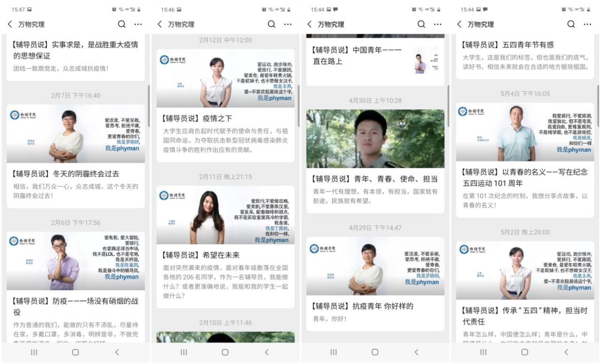Open the three-dot menu on the rightmost screen
This screenshot has height=364, width=601.
tap(587, 24)
